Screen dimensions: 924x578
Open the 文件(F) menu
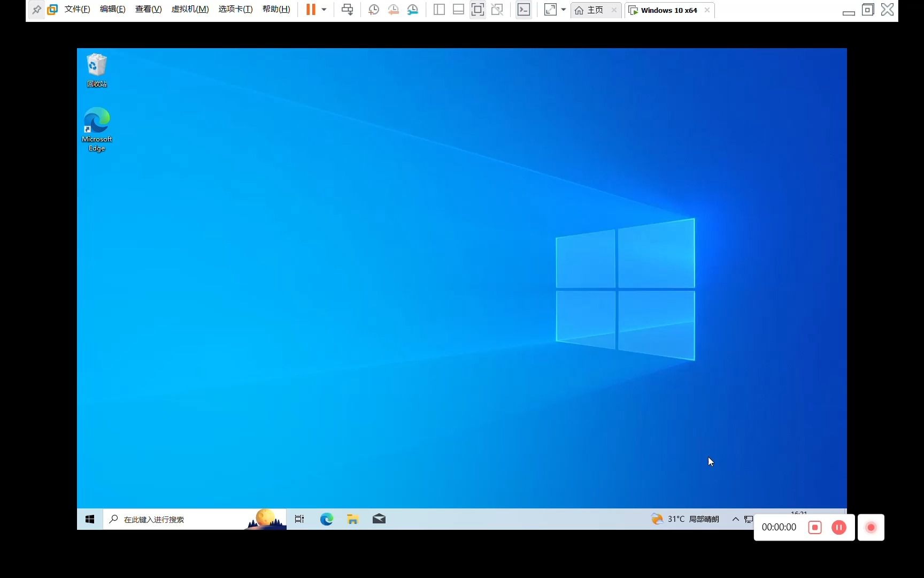[77, 10]
